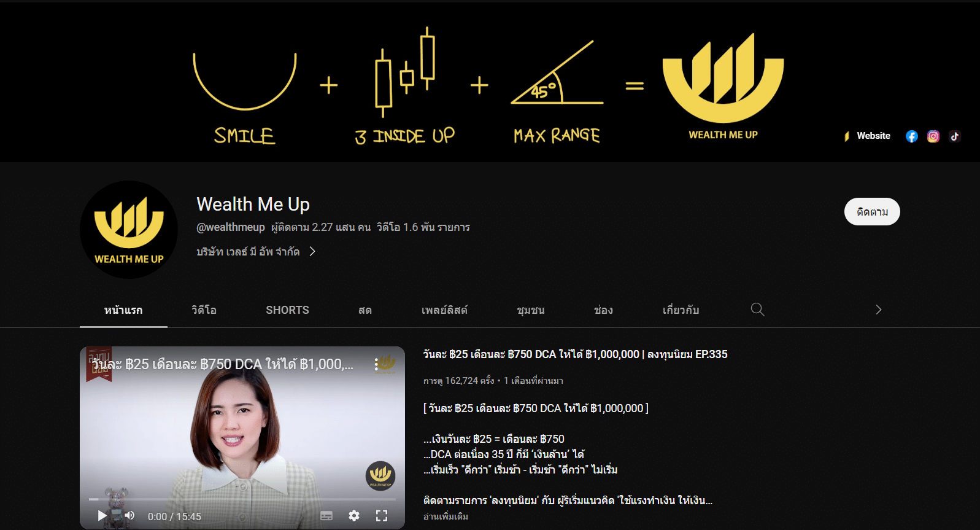Open the TikTok icon in banner
This screenshot has height=530, width=980.
pyautogui.click(x=954, y=136)
